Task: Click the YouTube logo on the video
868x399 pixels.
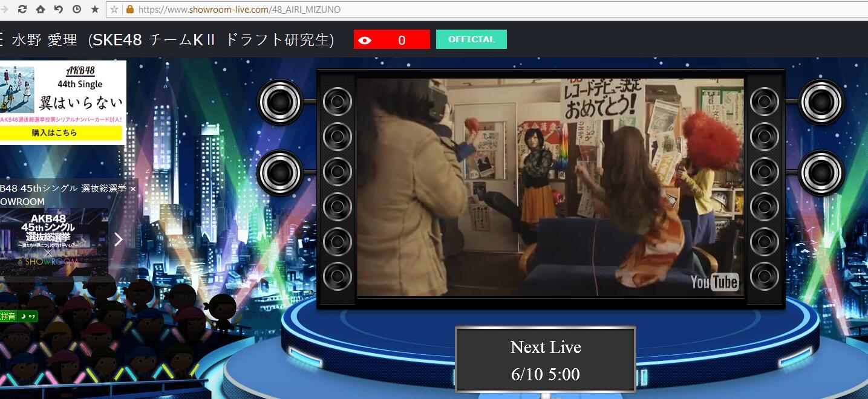Action: point(714,282)
